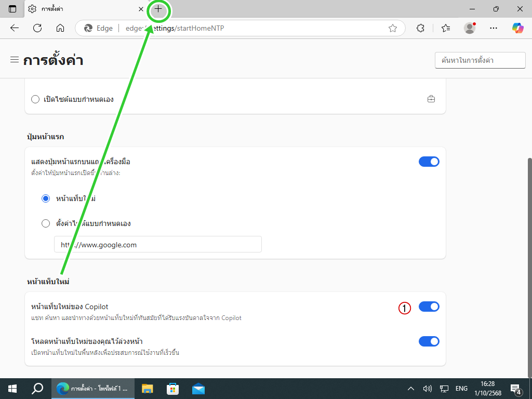Refresh the page
Image resolution: width=532 pixels, height=399 pixels.
point(37,28)
